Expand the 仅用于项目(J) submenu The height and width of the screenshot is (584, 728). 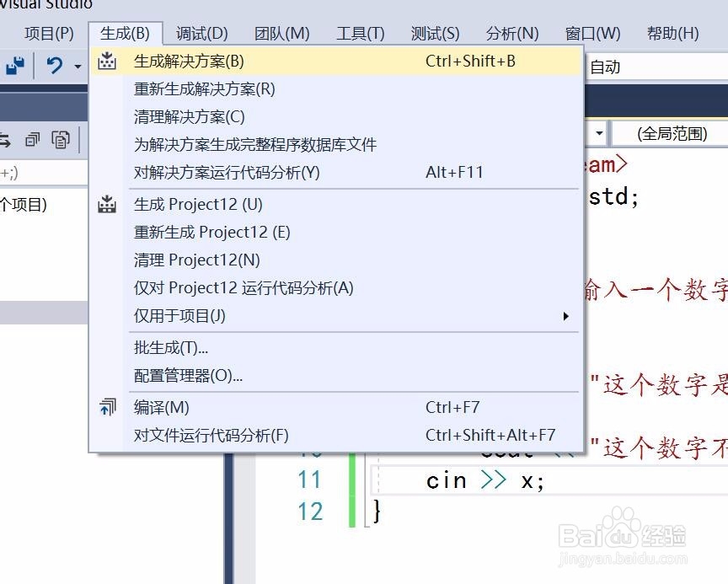tap(336, 316)
